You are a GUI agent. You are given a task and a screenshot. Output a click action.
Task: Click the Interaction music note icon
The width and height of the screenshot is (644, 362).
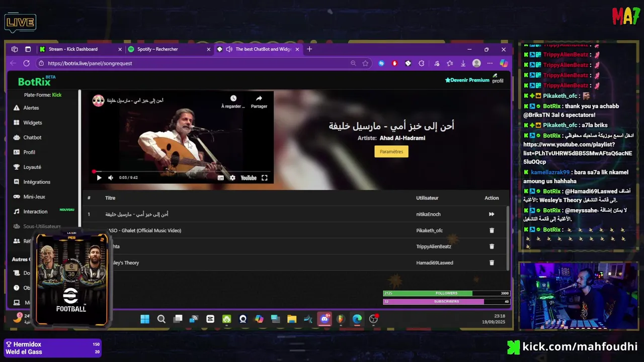point(17,212)
